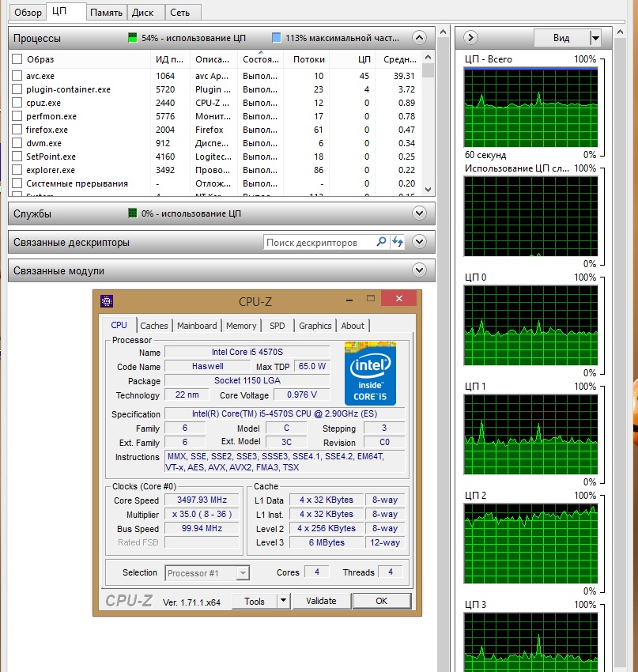Switch to the Обзор tab
Viewport: 638px width, 672px height.
click(x=28, y=13)
